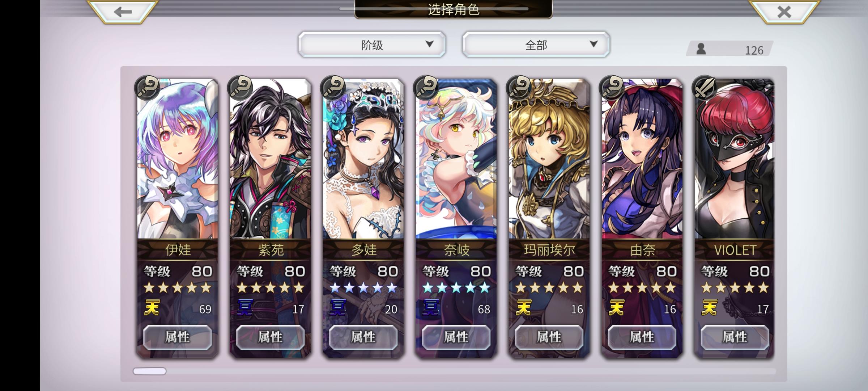Click the 冥 element icon on 奈岐's card
The image size is (868, 391).
[430, 308]
